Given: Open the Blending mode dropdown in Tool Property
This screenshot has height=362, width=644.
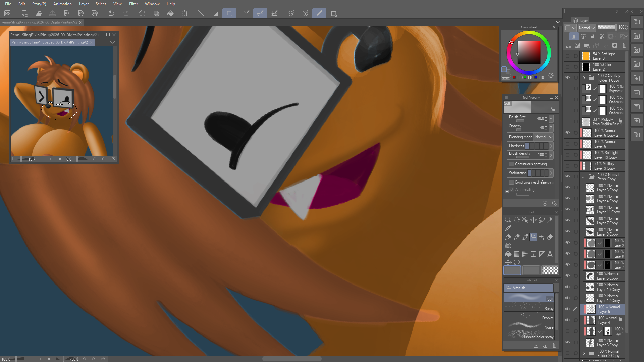Looking at the screenshot, I should click(543, 137).
